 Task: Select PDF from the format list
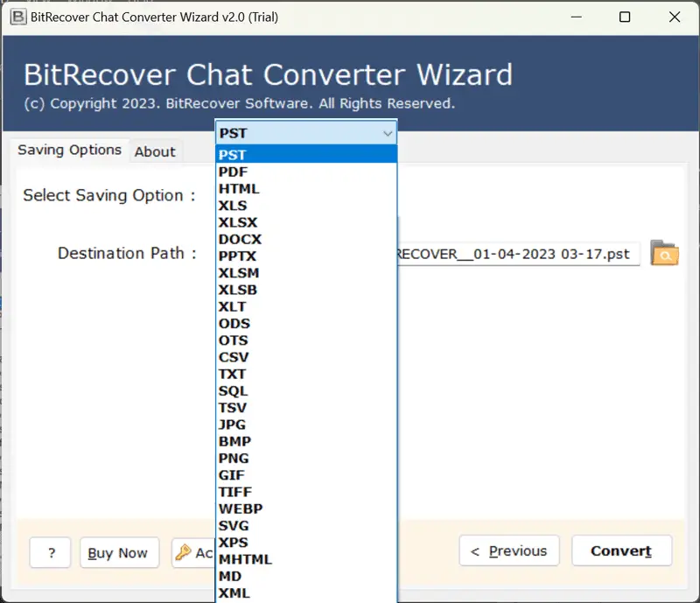tap(234, 172)
